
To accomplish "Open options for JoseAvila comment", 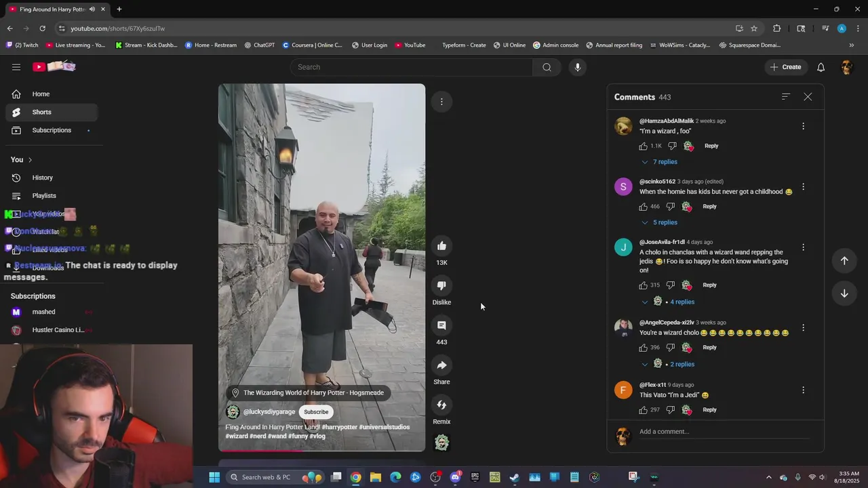I will click(x=803, y=247).
